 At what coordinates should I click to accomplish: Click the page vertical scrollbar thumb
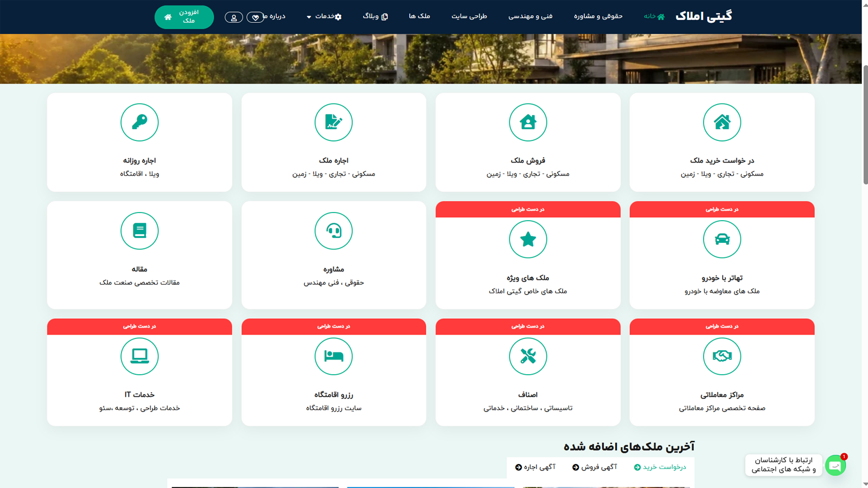click(865, 125)
